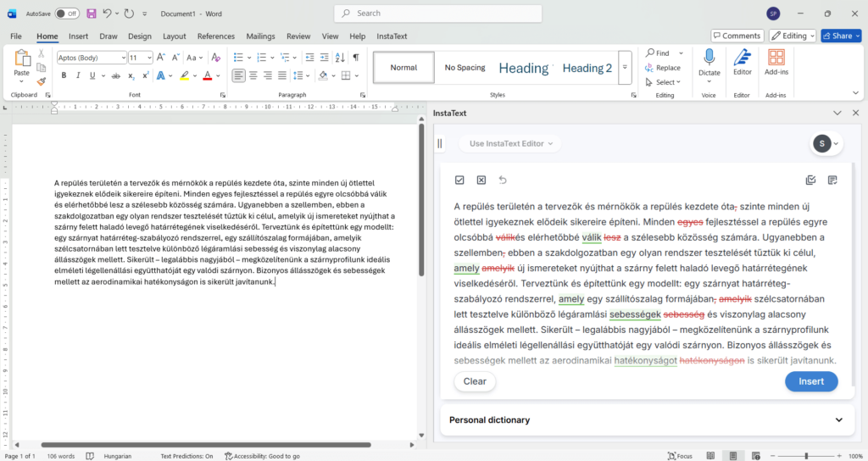Open the Editor tool in ribbon
868x461 pixels.
[x=742, y=58]
